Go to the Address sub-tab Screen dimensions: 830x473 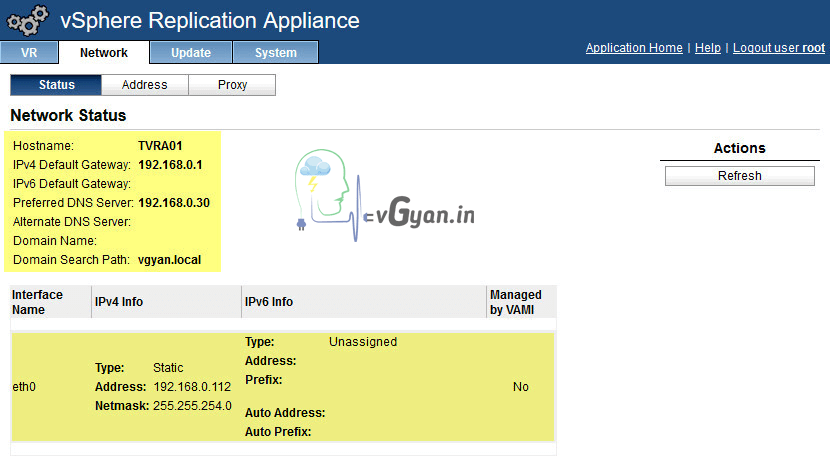[x=144, y=85]
